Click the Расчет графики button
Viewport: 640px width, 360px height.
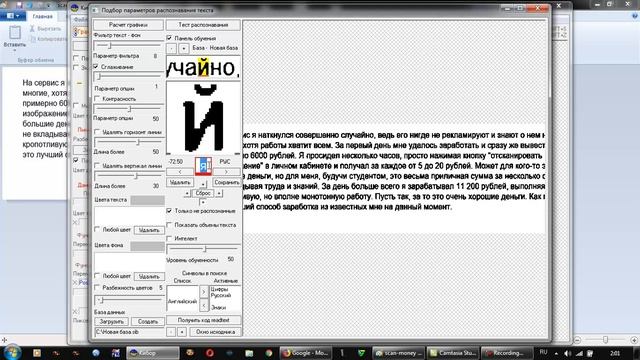[128, 25]
